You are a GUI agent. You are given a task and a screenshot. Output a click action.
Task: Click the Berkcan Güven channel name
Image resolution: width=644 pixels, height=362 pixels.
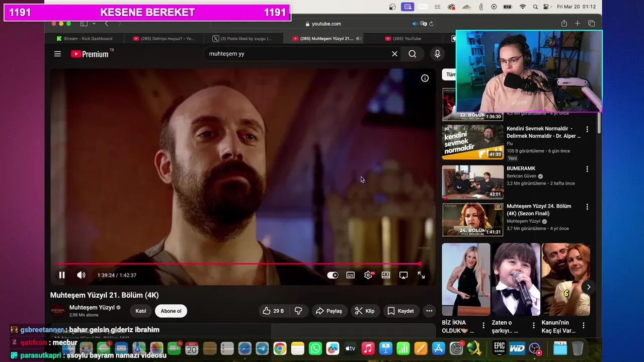521,176
